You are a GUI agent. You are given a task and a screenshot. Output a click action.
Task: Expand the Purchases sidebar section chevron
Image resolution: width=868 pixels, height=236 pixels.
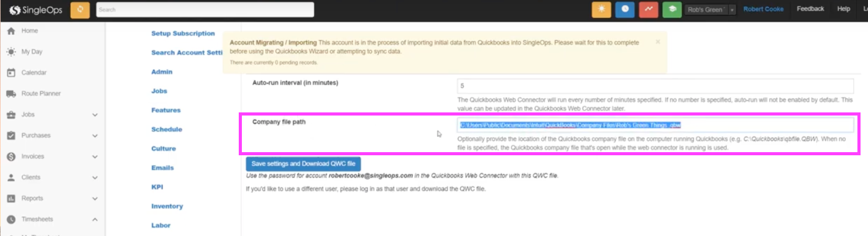[x=95, y=135]
